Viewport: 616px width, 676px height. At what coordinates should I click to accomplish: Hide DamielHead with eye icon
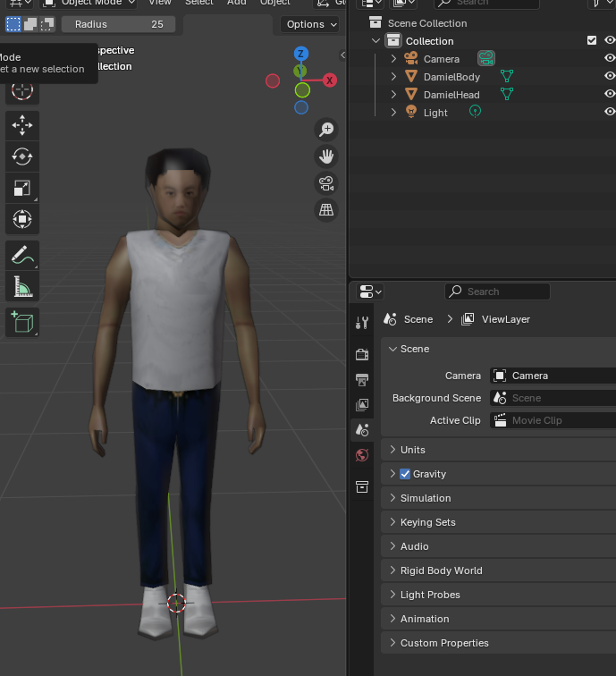tap(610, 94)
